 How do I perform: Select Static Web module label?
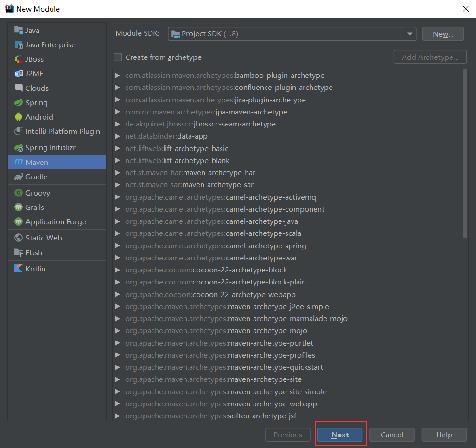coord(44,238)
